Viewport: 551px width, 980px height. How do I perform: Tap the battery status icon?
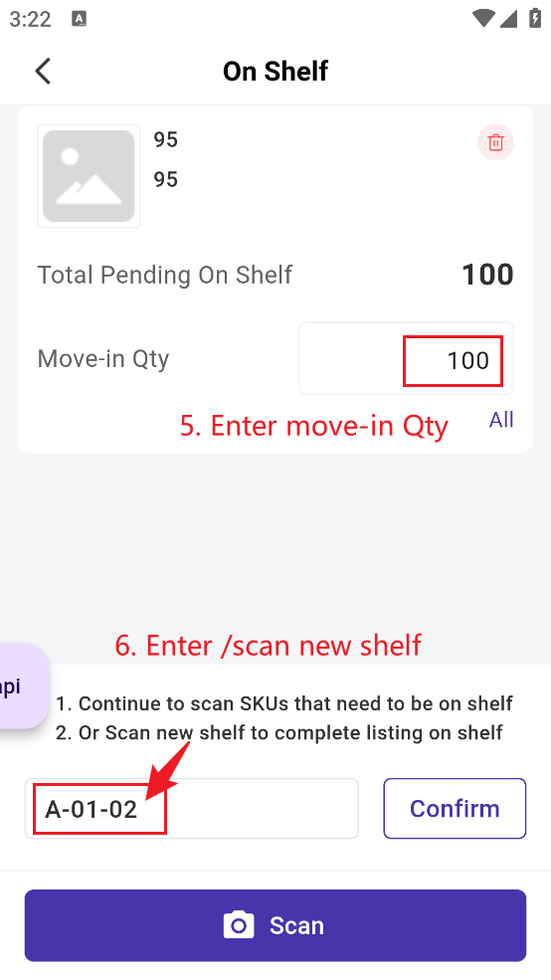tap(535, 18)
